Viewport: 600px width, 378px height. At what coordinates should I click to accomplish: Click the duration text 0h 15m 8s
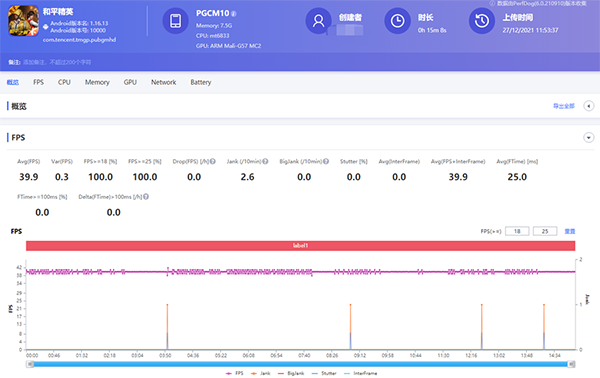point(432,30)
